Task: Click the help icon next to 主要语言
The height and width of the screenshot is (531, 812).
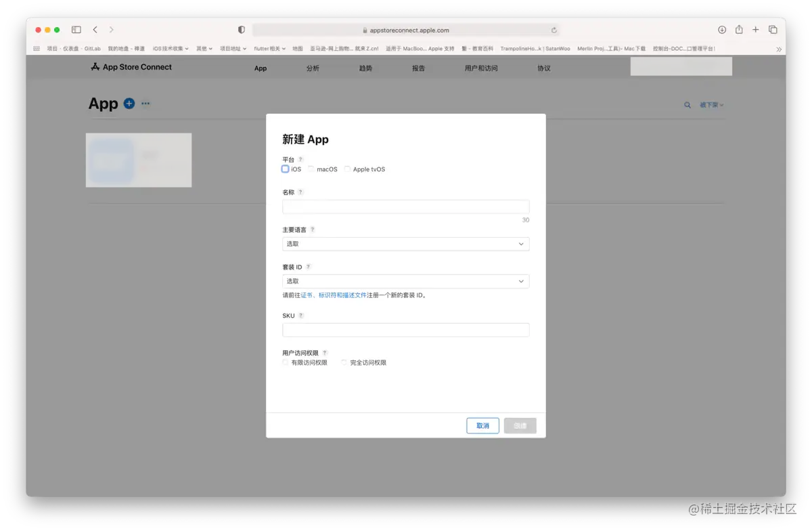Action: [312, 230]
